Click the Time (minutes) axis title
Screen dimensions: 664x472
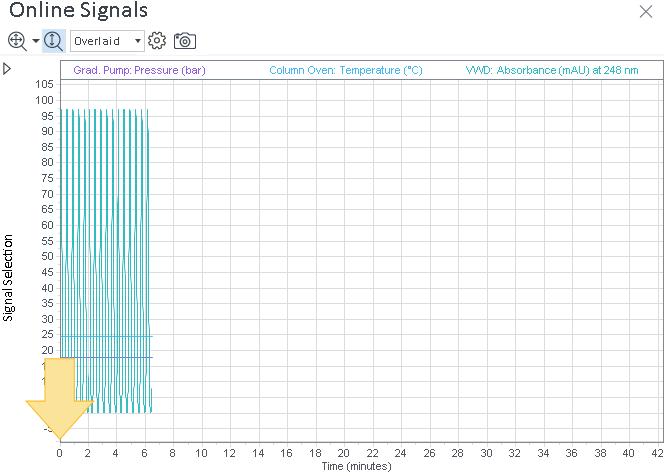[356, 466]
